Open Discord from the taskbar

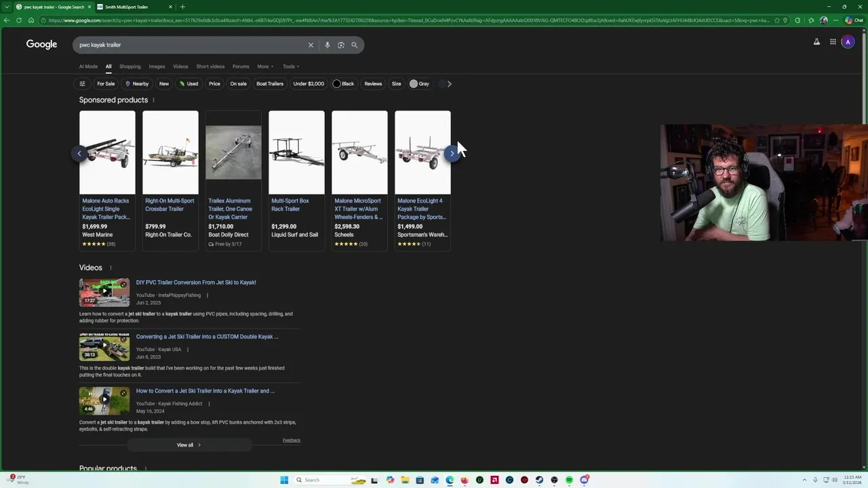tap(584, 480)
